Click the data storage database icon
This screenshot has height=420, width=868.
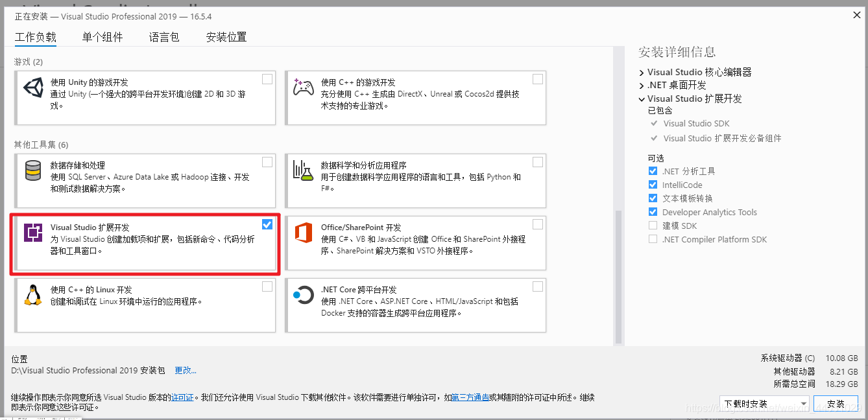click(33, 170)
